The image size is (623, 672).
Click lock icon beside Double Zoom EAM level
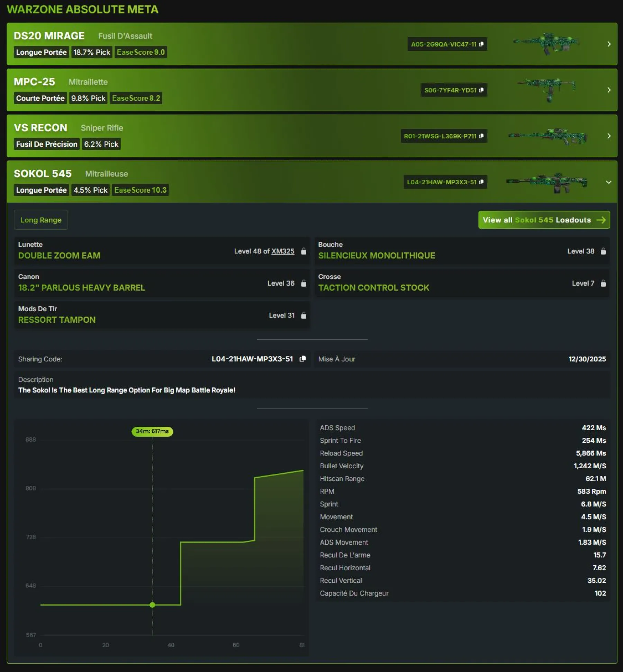click(x=304, y=251)
